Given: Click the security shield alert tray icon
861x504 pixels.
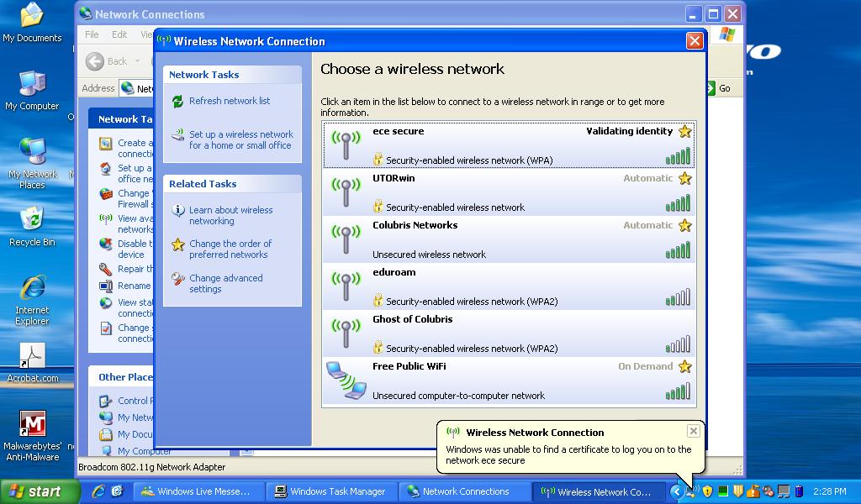Looking at the screenshot, I should pos(707,491).
